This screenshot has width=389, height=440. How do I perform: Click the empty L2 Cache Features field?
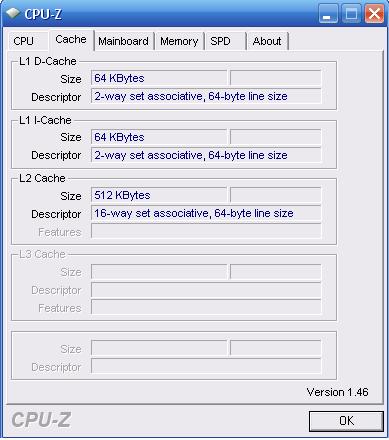click(206, 231)
